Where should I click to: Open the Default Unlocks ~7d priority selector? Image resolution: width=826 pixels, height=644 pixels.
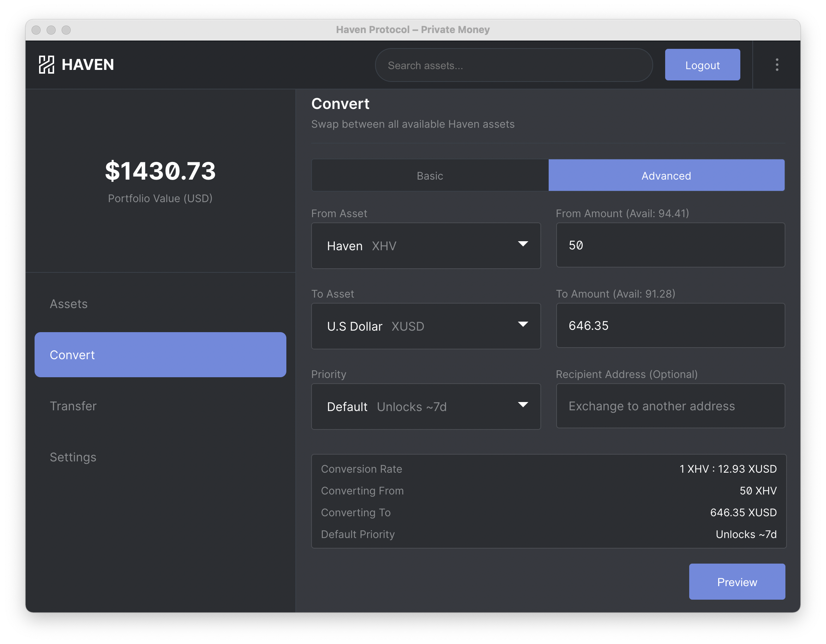point(426,407)
